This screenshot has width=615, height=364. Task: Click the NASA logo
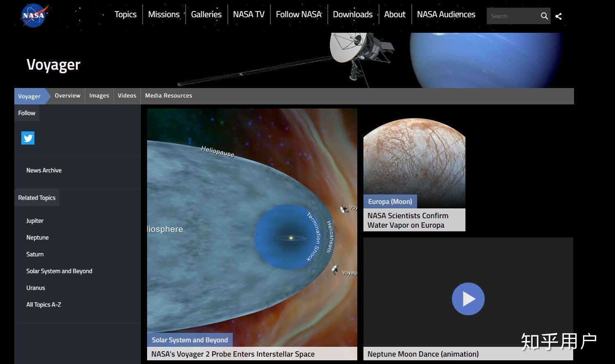(34, 15)
